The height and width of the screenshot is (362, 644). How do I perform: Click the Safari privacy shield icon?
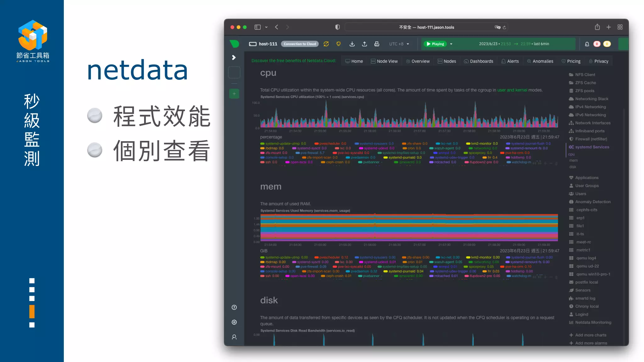337,27
